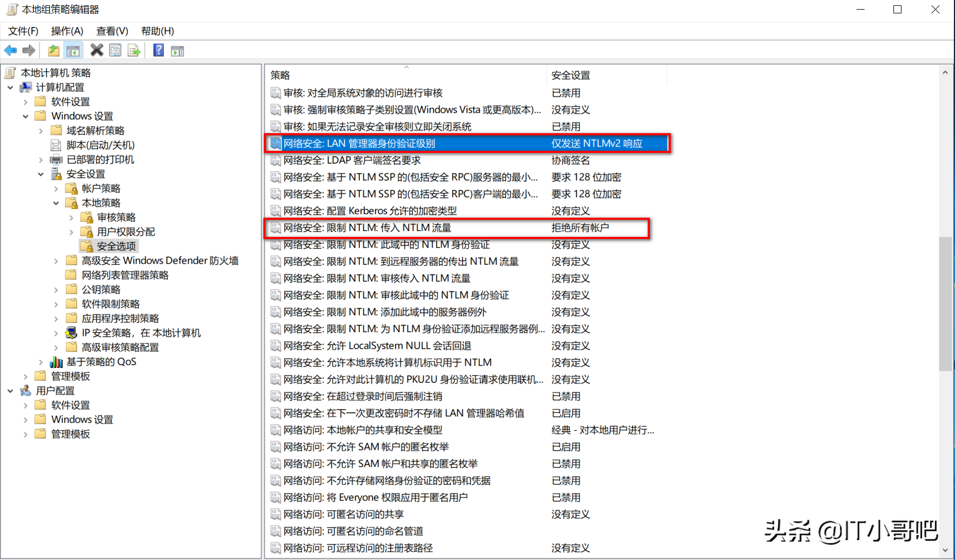Image resolution: width=955 pixels, height=560 pixels.
Task: Click the policy icon for 配置 Kerberos 允许的加密类型
Action: click(276, 211)
